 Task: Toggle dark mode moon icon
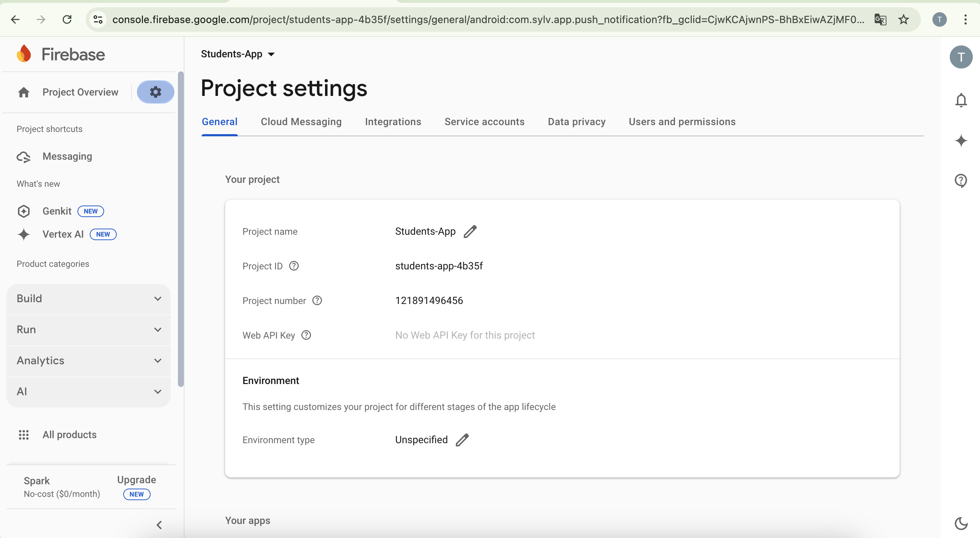pyautogui.click(x=961, y=524)
